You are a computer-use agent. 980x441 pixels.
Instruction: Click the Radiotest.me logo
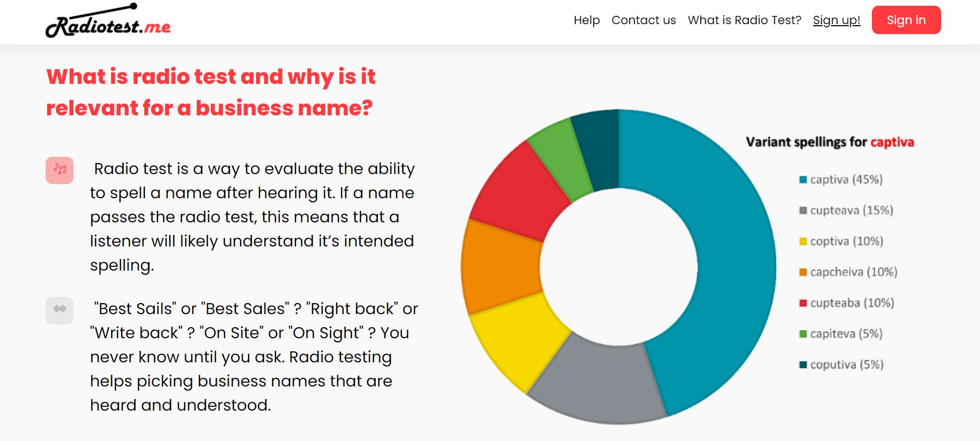click(108, 20)
